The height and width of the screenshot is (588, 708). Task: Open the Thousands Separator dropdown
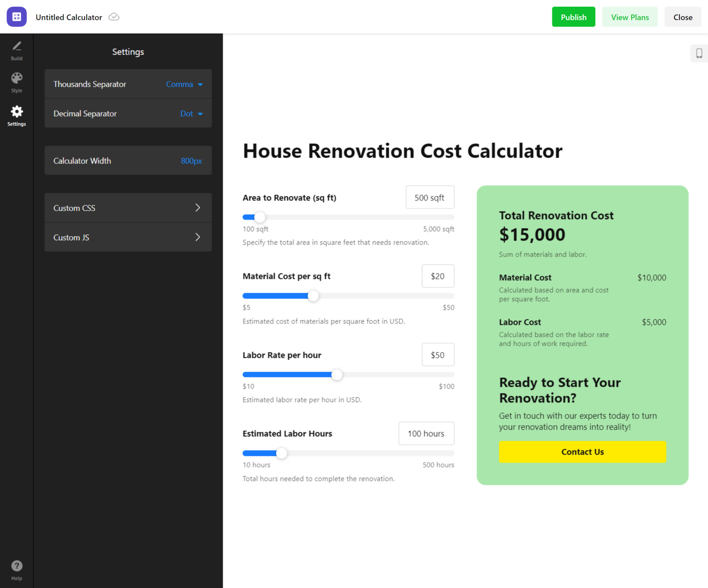184,84
